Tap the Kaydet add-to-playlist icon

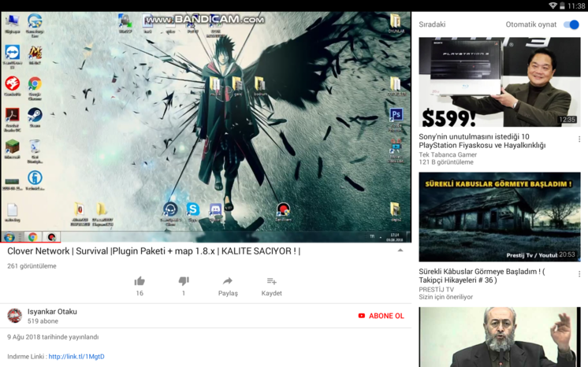pos(271,281)
